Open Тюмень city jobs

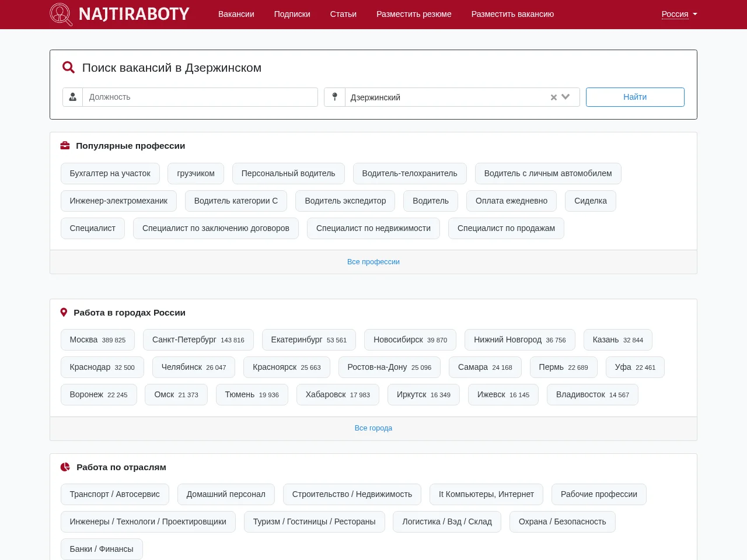[x=252, y=394]
